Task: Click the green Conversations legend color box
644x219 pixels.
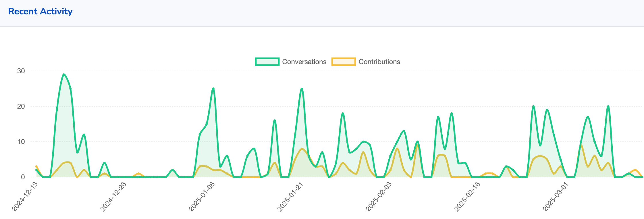Action: point(267,62)
